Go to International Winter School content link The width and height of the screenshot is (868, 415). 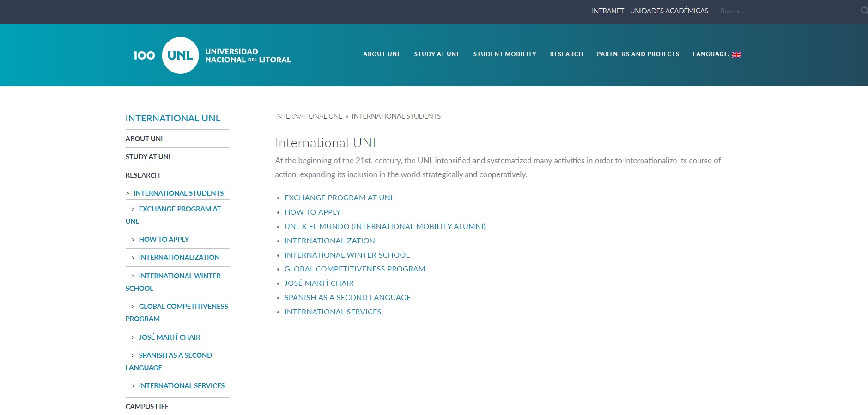347,255
